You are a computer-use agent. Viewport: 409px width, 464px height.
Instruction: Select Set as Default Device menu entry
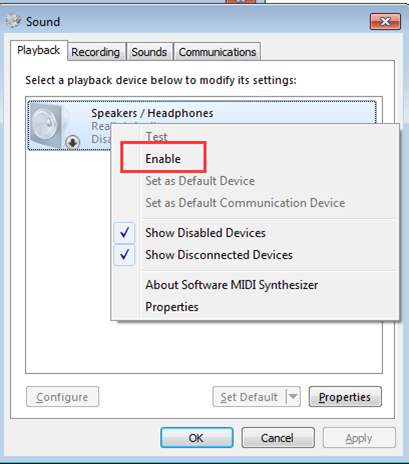click(200, 181)
